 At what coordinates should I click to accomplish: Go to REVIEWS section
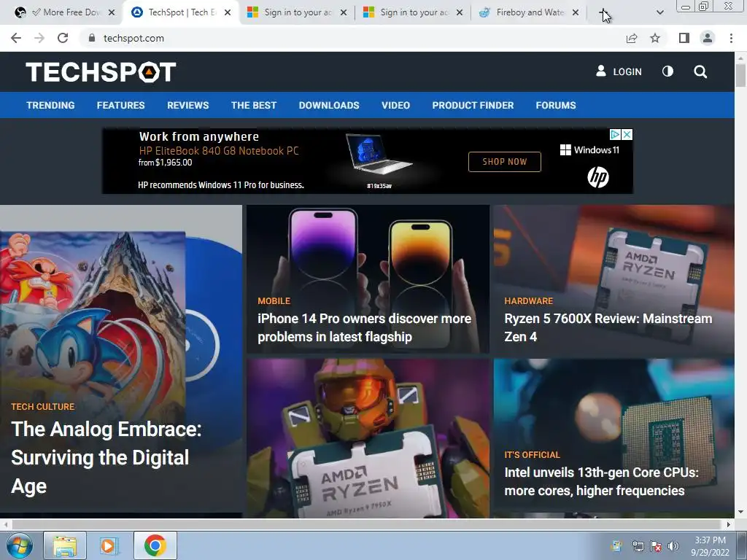point(187,105)
